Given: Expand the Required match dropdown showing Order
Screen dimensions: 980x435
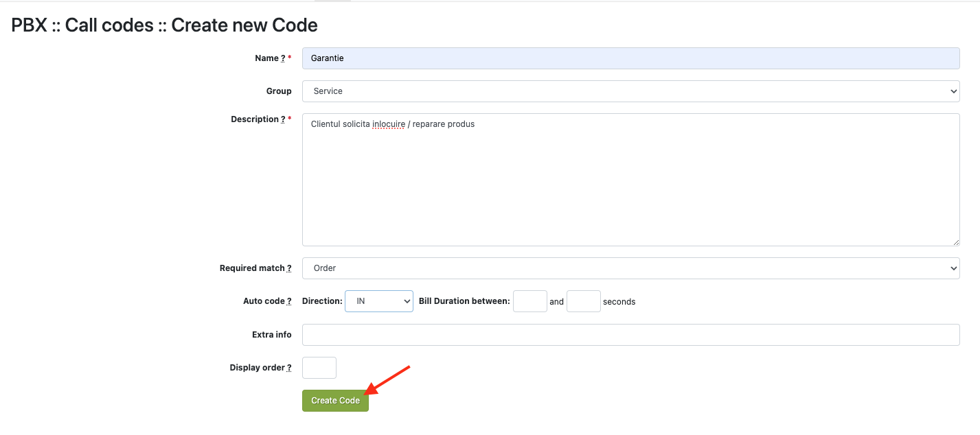Looking at the screenshot, I should 630,268.
